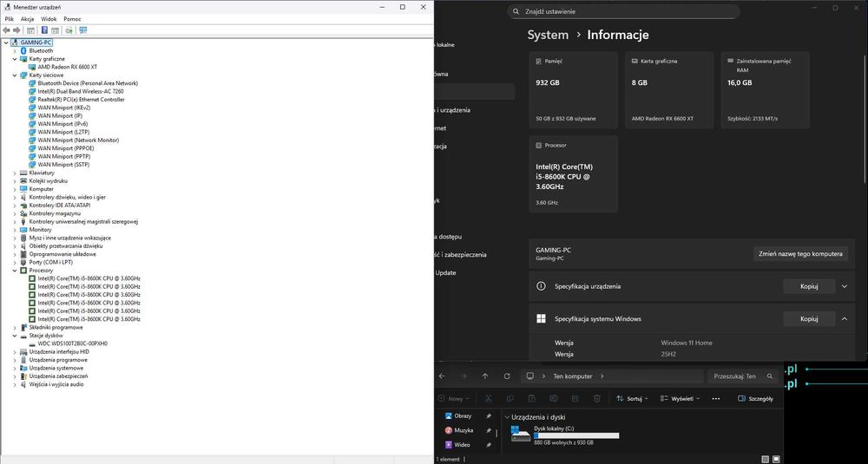Viewport: 868px width, 464px height.
Task: Click the Delete trash icon in File Explorer
Action: [x=597, y=398]
